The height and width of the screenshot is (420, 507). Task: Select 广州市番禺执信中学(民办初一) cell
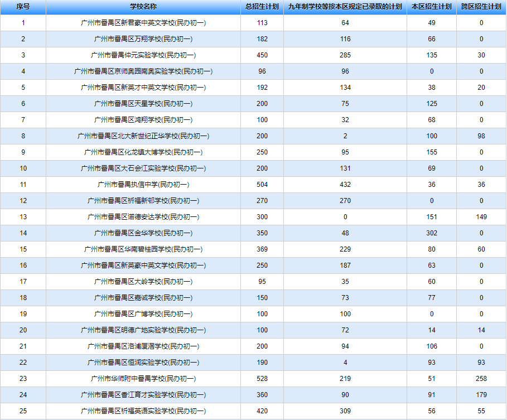tap(143, 185)
